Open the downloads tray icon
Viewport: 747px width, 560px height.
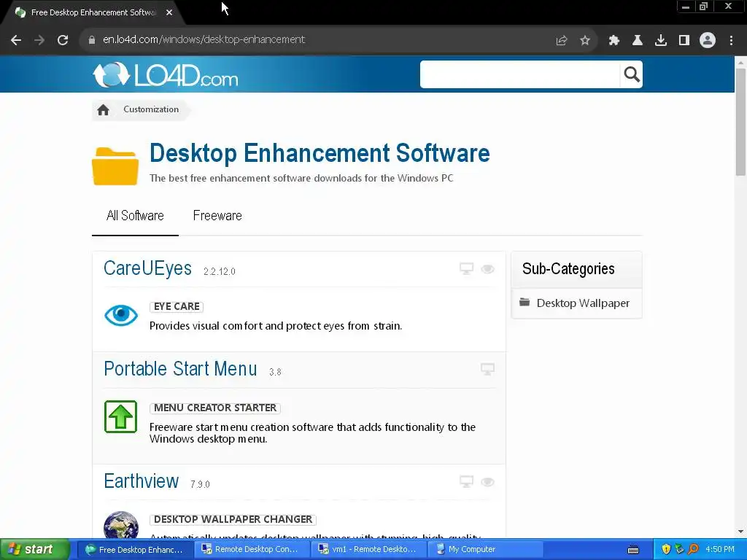click(x=661, y=41)
